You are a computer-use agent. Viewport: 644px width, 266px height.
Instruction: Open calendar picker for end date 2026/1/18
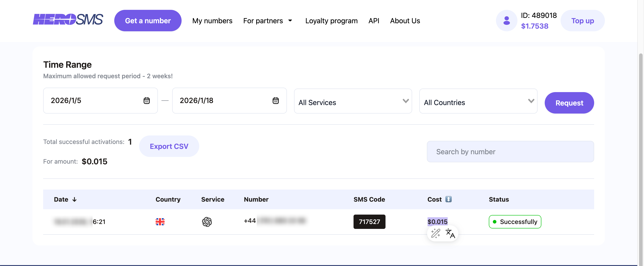pyautogui.click(x=275, y=101)
